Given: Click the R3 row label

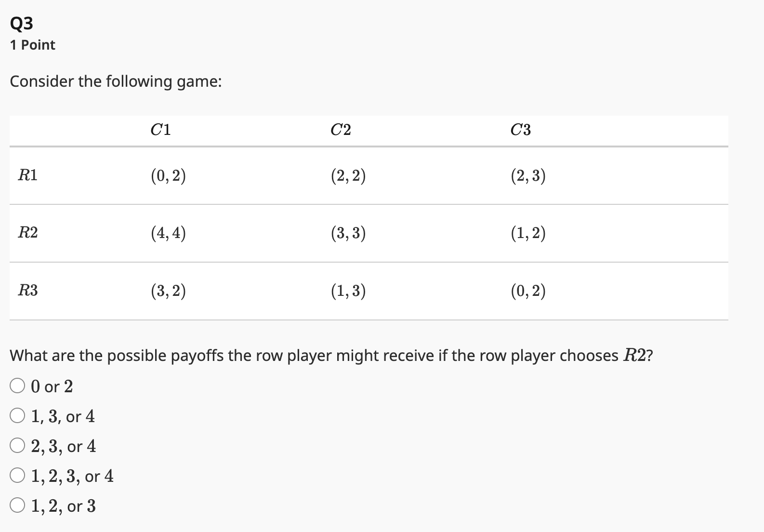Looking at the screenshot, I should [27, 291].
